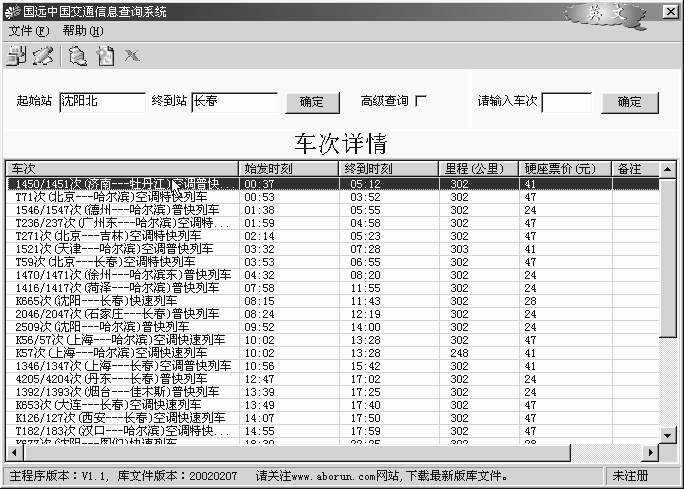Click departure time 12:47
The height and width of the screenshot is (489, 684).
[x=260, y=379]
